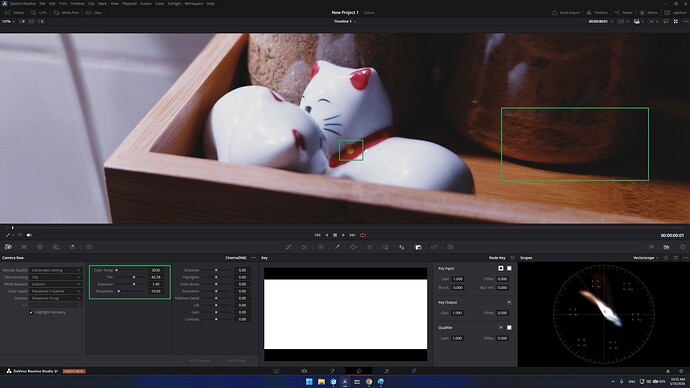690x388 pixels.
Task: Open the Timeline 1 dropdown
Action: pyautogui.click(x=345, y=21)
